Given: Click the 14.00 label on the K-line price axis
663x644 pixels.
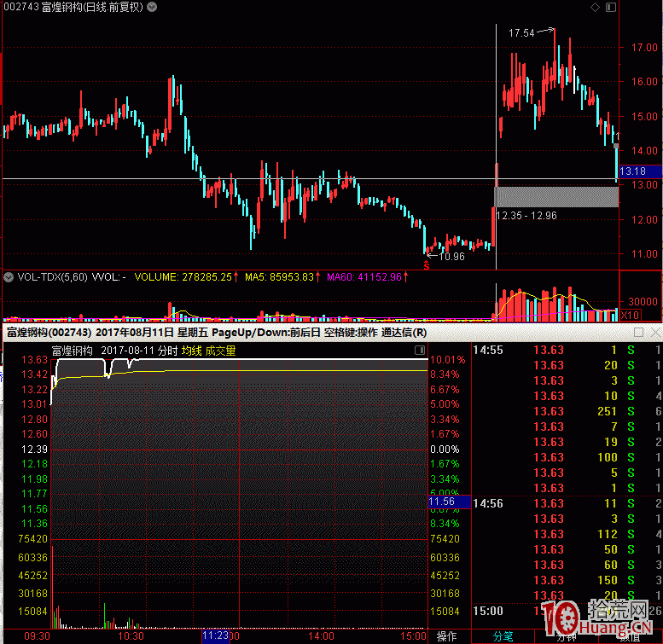Looking at the screenshot, I should (644, 150).
